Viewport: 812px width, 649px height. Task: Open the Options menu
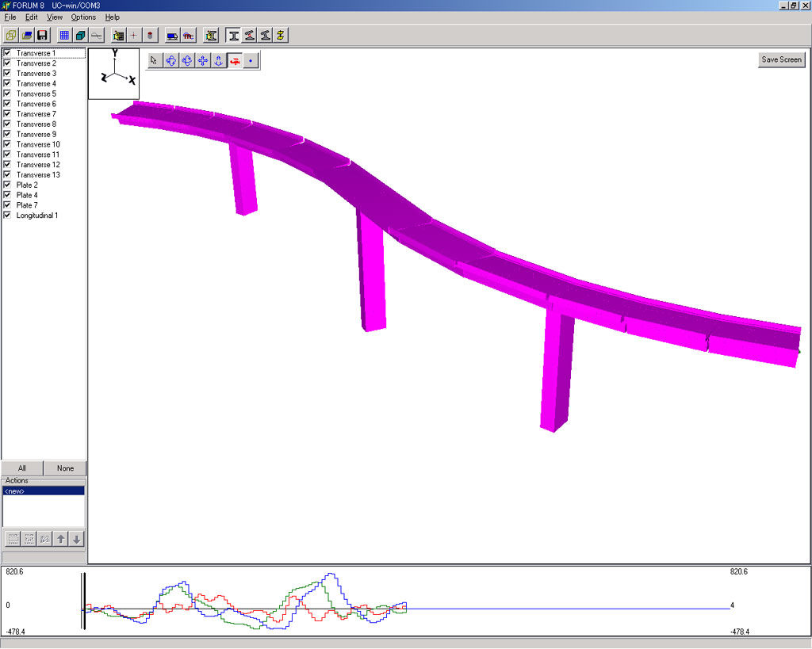83,17
